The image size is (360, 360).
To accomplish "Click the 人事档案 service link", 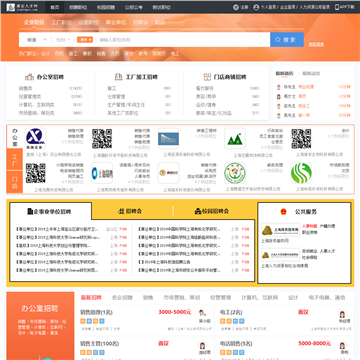I will coord(310,226).
